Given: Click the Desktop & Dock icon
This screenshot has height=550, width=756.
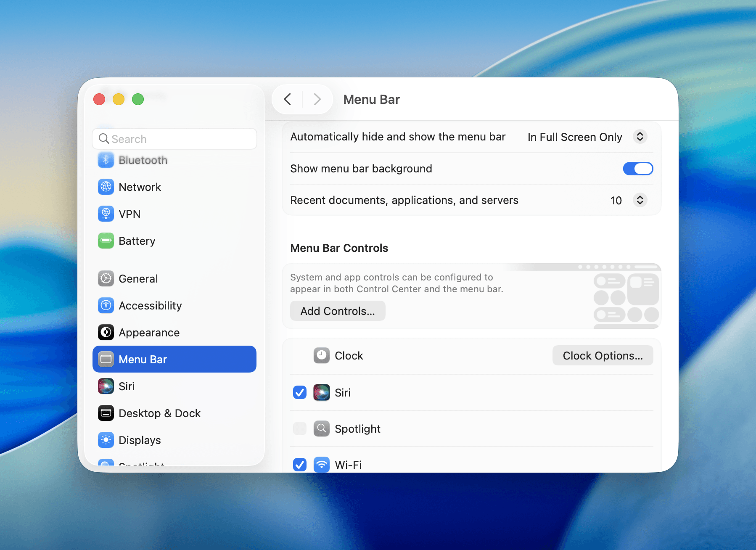Looking at the screenshot, I should [106, 413].
